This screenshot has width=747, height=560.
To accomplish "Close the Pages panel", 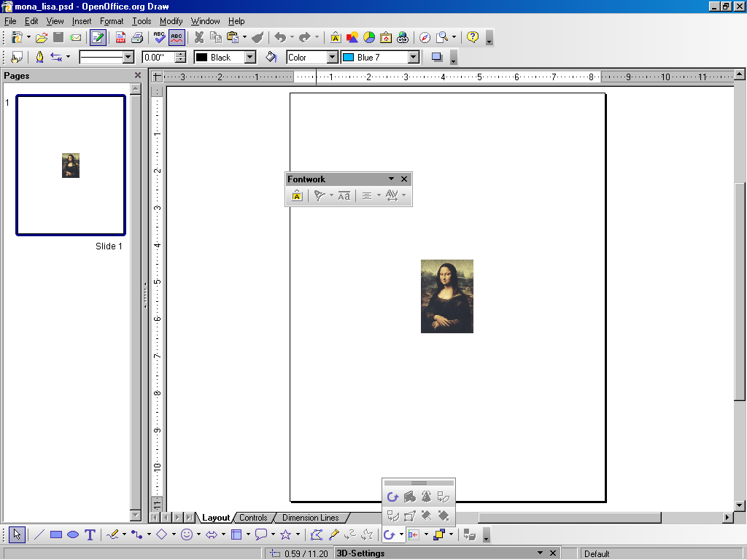I will (138, 75).
